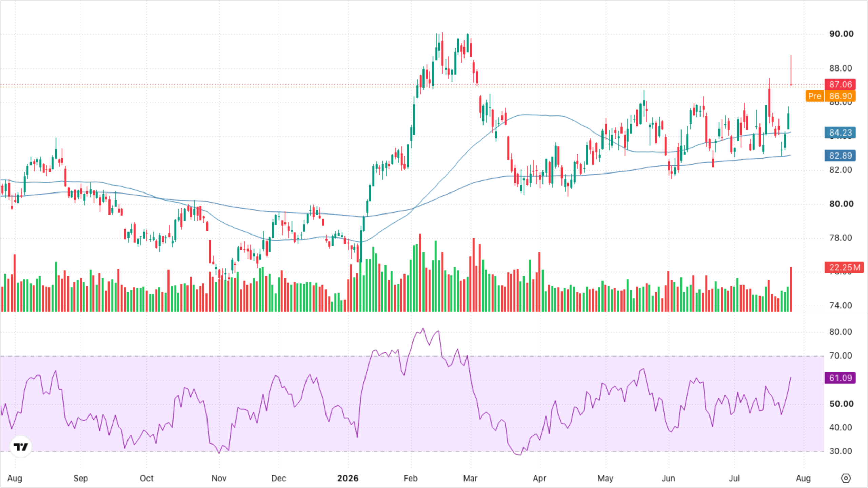This screenshot has height=488, width=868.
Task: Click the Nov label on time axis
Action: click(x=219, y=478)
